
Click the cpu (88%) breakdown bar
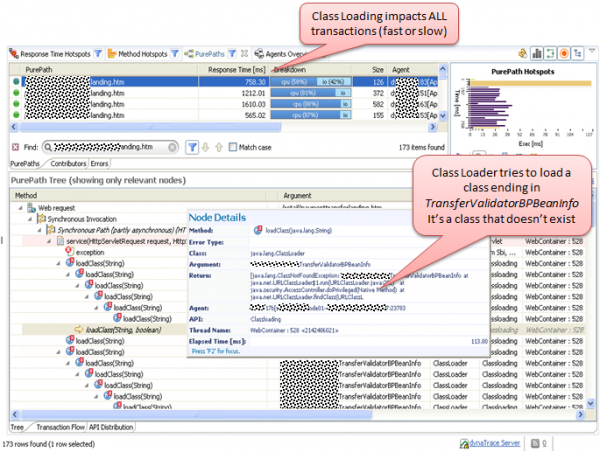click(x=311, y=104)
